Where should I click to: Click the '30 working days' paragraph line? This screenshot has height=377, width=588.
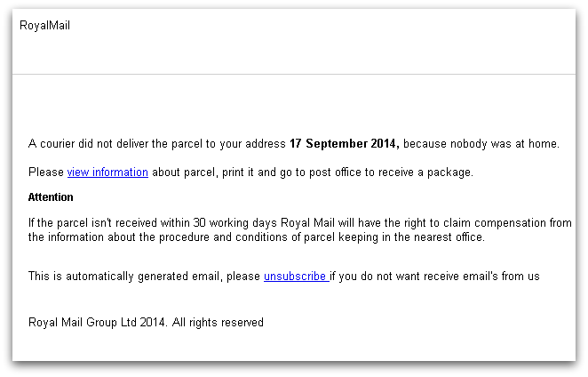click(300, 223)
